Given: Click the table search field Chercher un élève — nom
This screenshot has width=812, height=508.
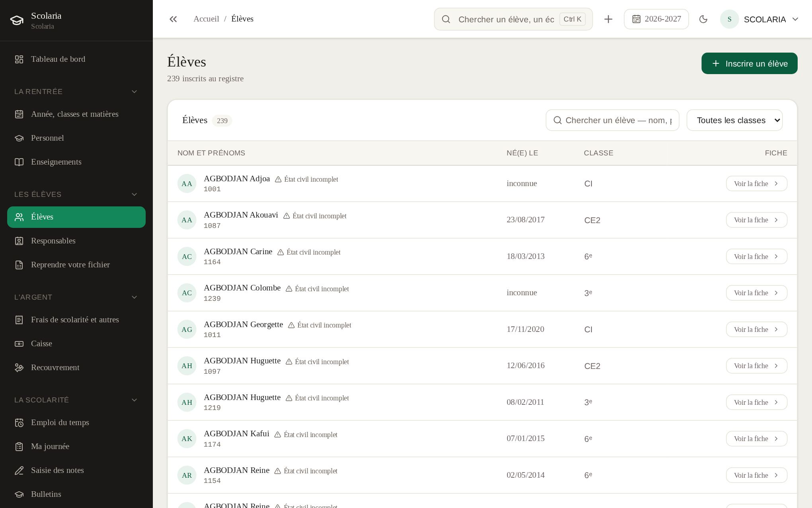Looking at the screenshot, I should [612, 120].
